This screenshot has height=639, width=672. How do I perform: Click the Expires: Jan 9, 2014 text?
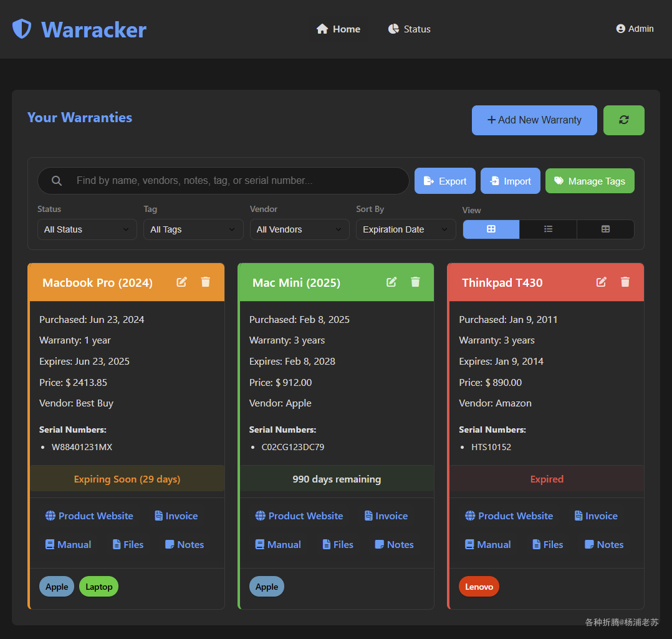501,362
